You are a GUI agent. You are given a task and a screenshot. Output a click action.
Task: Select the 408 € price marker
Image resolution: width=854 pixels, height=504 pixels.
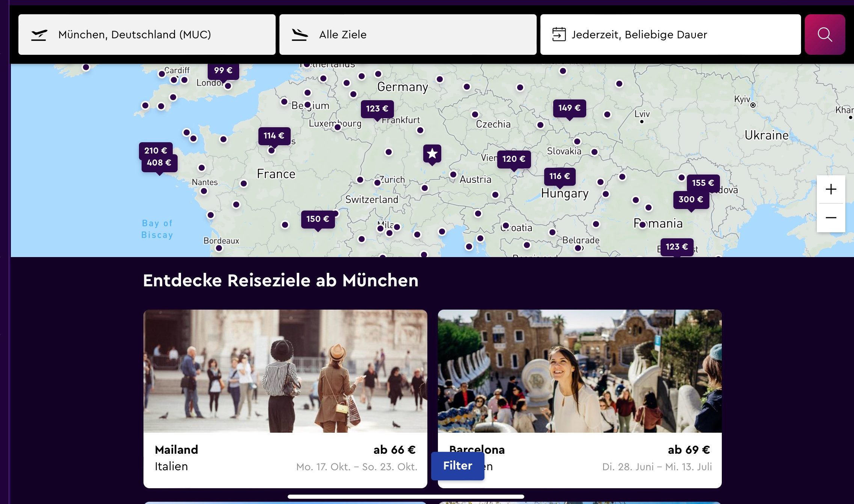159,163
